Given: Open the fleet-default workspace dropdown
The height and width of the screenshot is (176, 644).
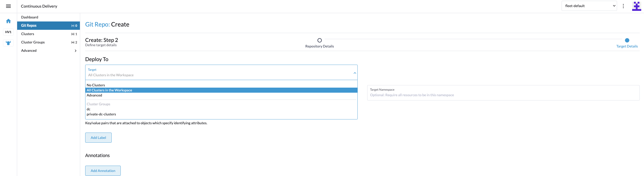Looking at the screenshot, I should tap(589, 6).
